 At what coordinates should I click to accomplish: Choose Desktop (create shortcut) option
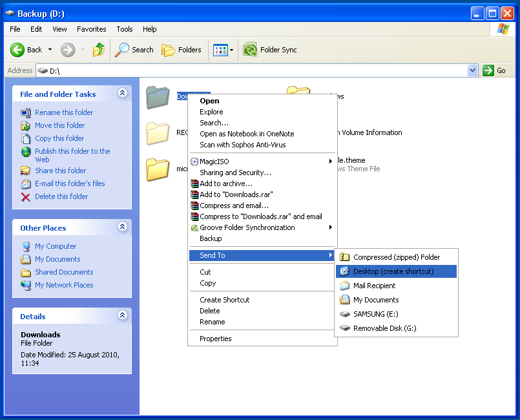click(x=393, y=271)
